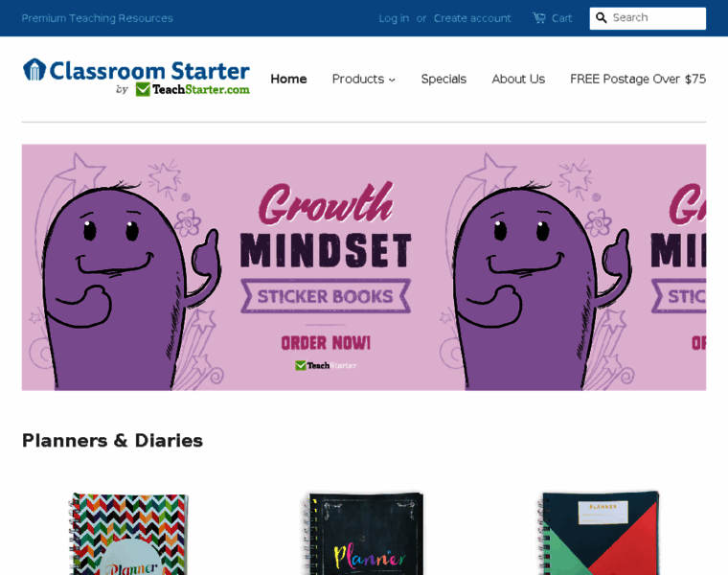Screen dimensions: 728x575
Task: Click the Log in link
Action: pyautogui.click(x=394, y=18)
